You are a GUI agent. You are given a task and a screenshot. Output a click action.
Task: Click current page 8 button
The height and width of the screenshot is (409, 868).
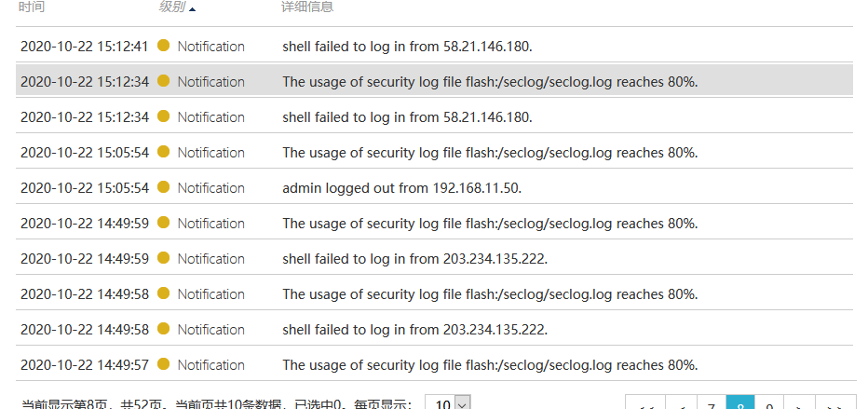point(740,404)
